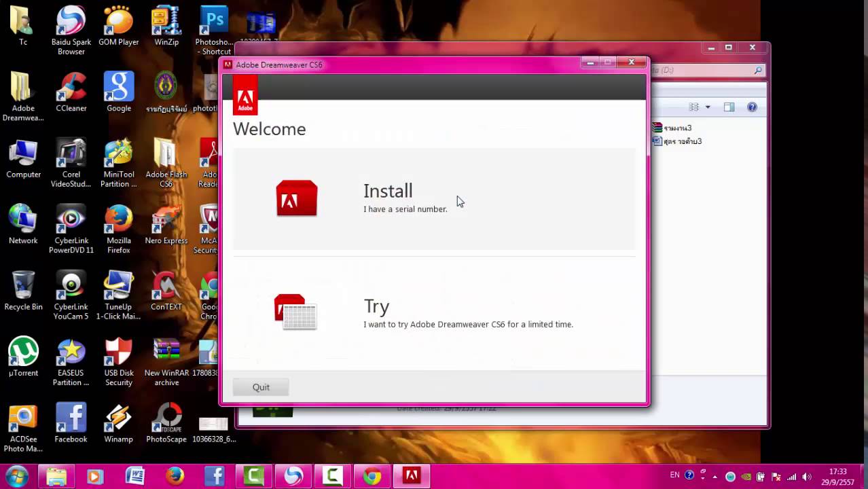Select the CCleaner desktop icon
The height and width of the screenshot is (489, 868).
pos(71,92)
